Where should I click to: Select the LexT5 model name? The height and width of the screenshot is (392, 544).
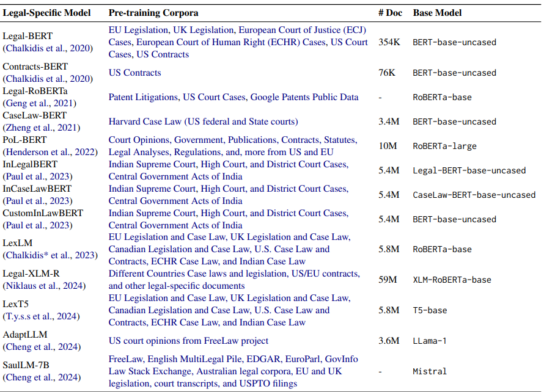(x=16, y=304)
